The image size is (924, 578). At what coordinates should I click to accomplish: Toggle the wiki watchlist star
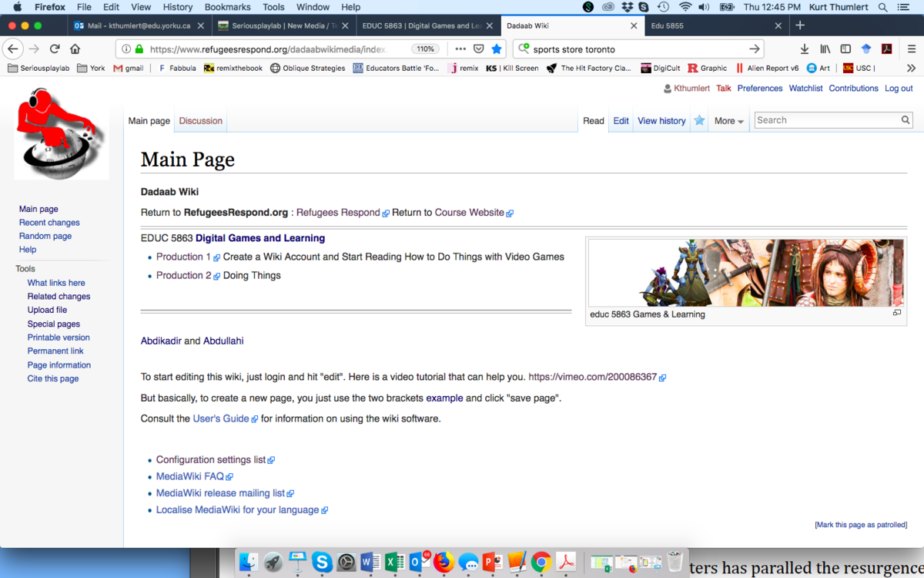[699, 120]
